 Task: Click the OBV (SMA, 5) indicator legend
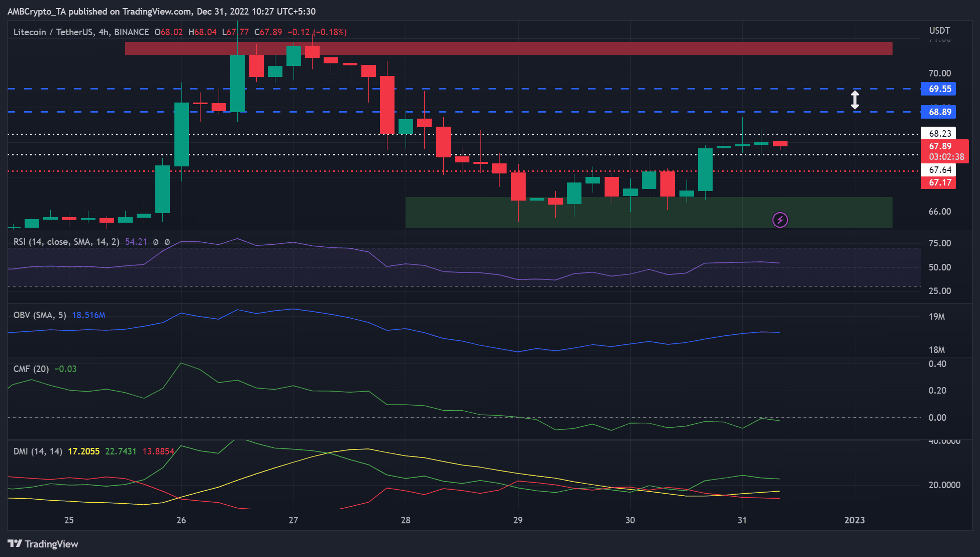[40, 315]
